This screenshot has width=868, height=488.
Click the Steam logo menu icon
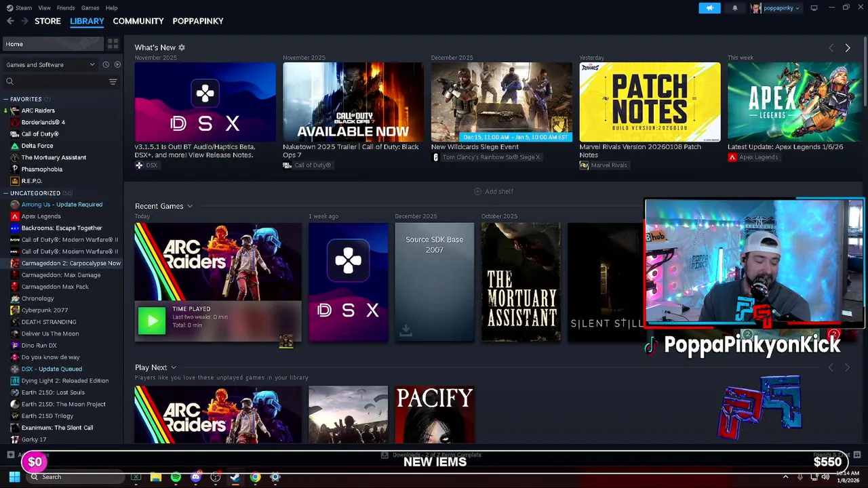pos(9,8)
